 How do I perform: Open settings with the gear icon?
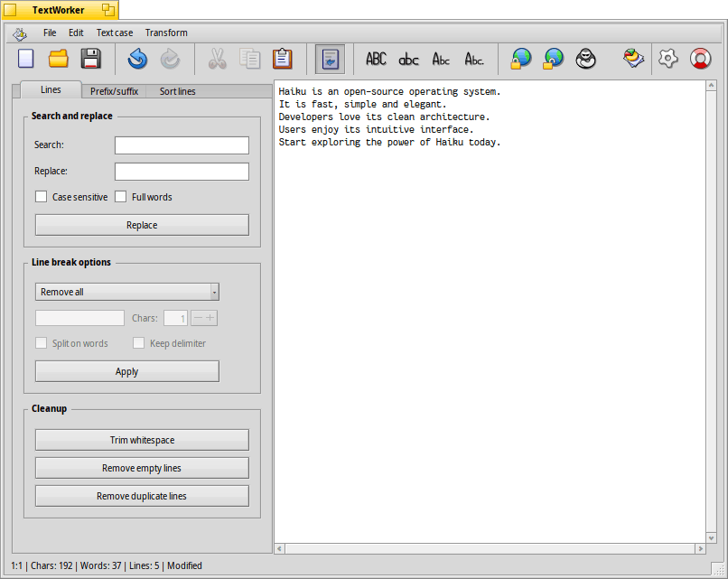coord(668,59)
